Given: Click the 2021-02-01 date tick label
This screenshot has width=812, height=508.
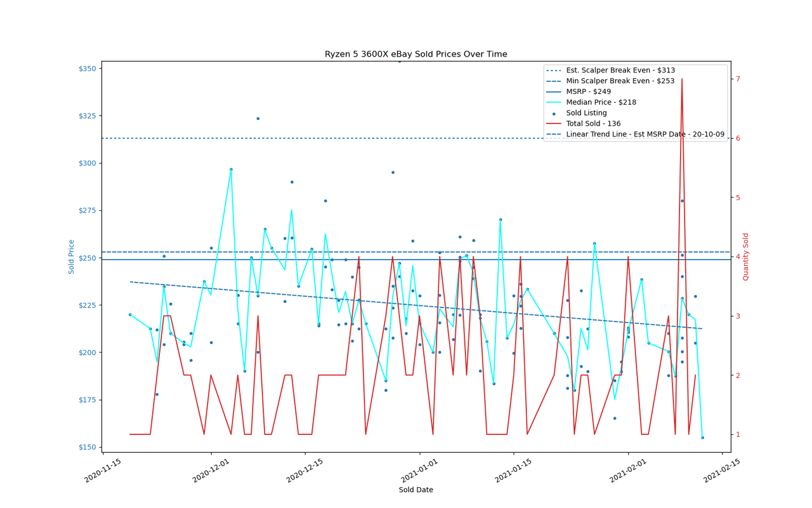Looking at the screenshot, I should 628,469.
